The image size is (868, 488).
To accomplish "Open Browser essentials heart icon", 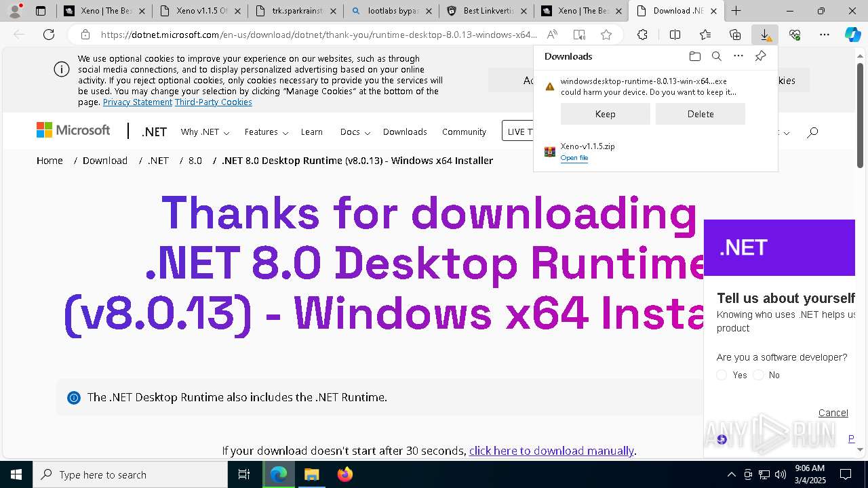I will click(795, 35).
